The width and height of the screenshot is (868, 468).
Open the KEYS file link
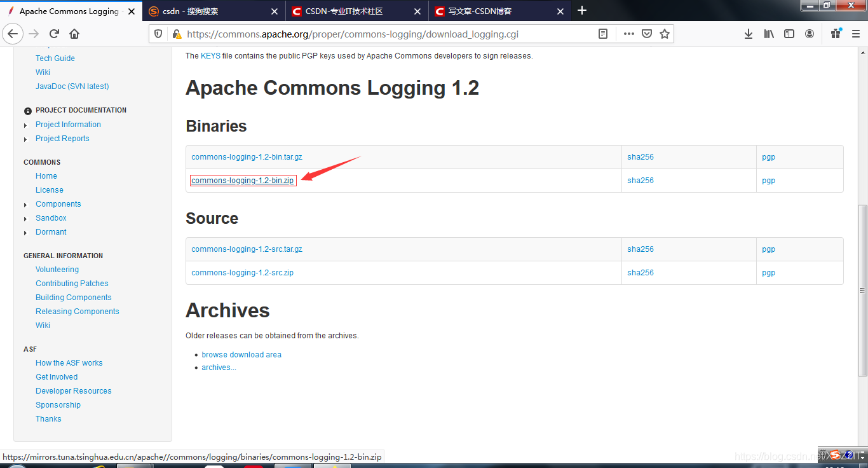pyautogui.click(x=210, y=56)
